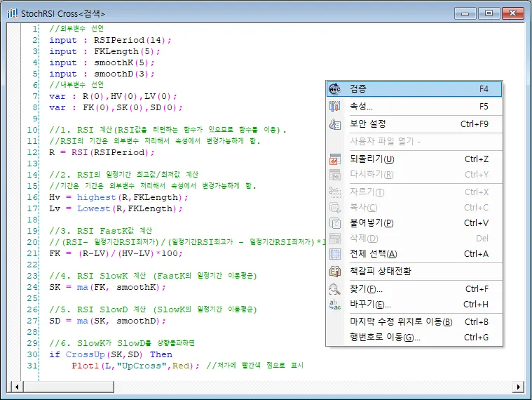Select 전체 선택(A) menu option
Screen dimensions: 532x400
point(414,254)
